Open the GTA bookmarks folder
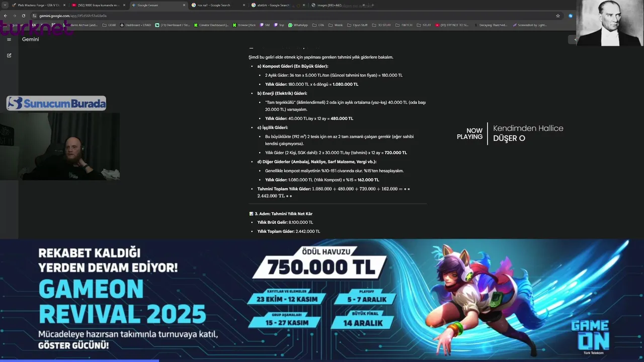This screenshot has width=644, height=362. point(318,25)
